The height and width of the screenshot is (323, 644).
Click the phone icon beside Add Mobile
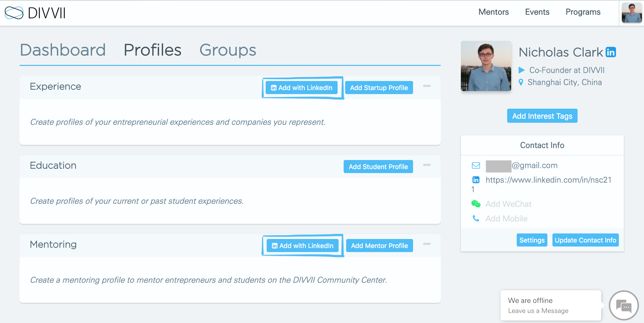click(476, 218)
